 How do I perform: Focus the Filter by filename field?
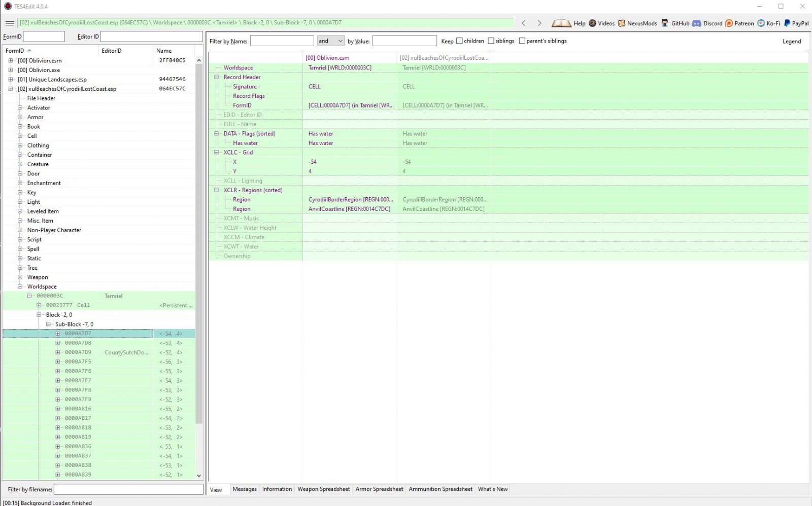tap(128, 489)
